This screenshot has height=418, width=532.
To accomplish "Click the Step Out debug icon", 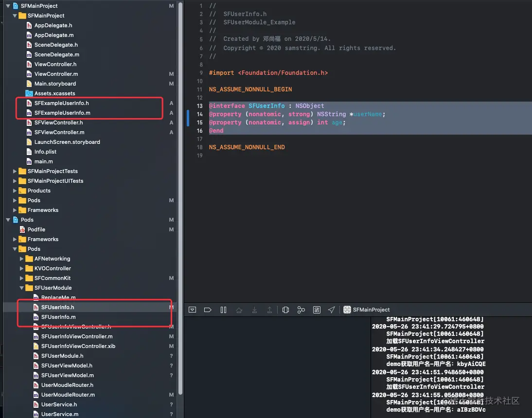I will pos(269,310).
